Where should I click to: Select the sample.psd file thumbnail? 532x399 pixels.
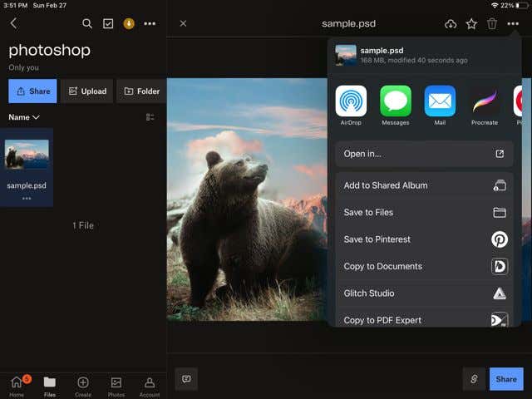pos(27,155)
